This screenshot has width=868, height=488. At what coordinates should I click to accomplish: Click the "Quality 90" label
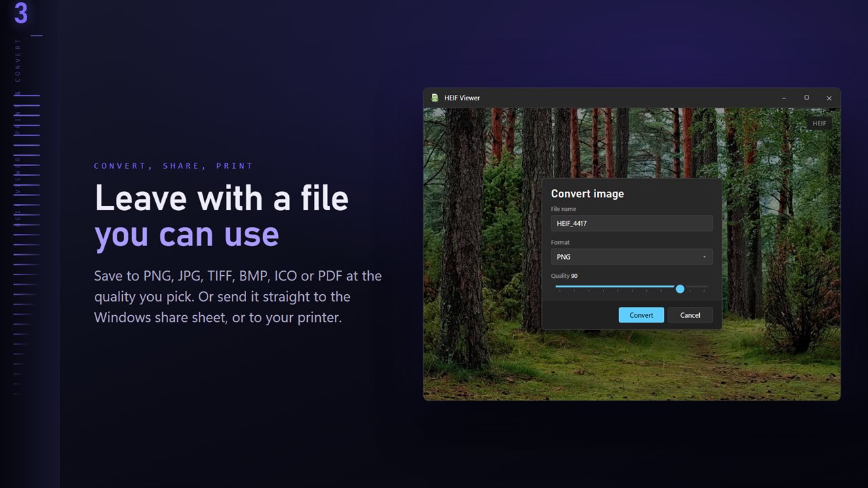coord(564,276)
